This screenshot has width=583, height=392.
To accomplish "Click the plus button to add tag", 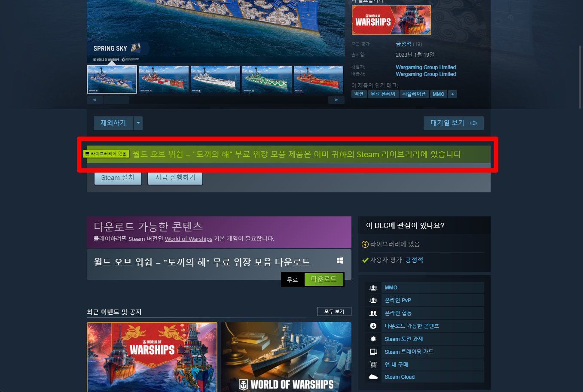I will point(452,94).
